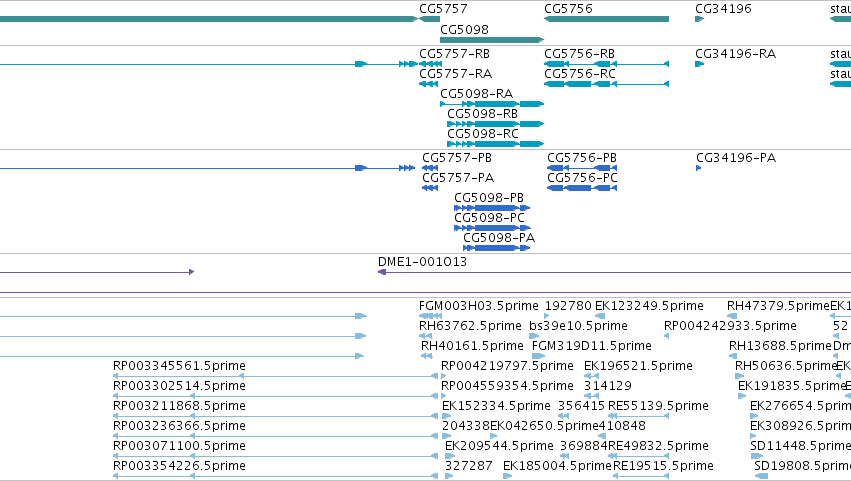
Task: Click the 204338 feature label
Action: point(466,427)
